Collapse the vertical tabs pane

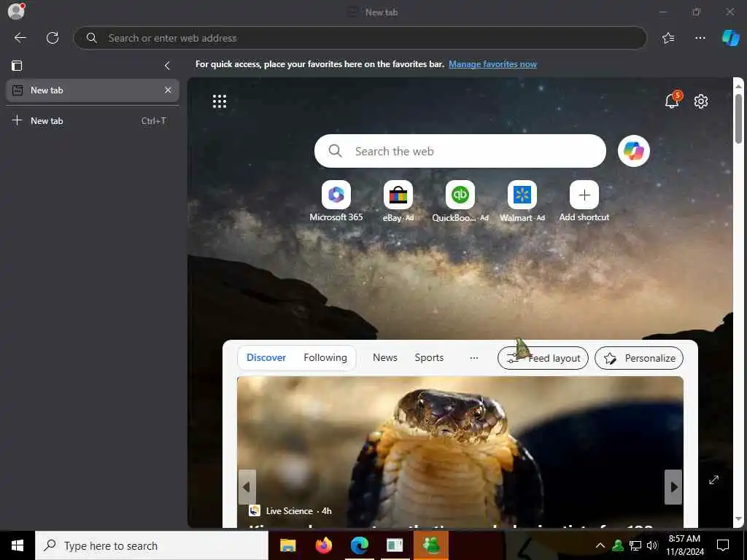point(167,65)
